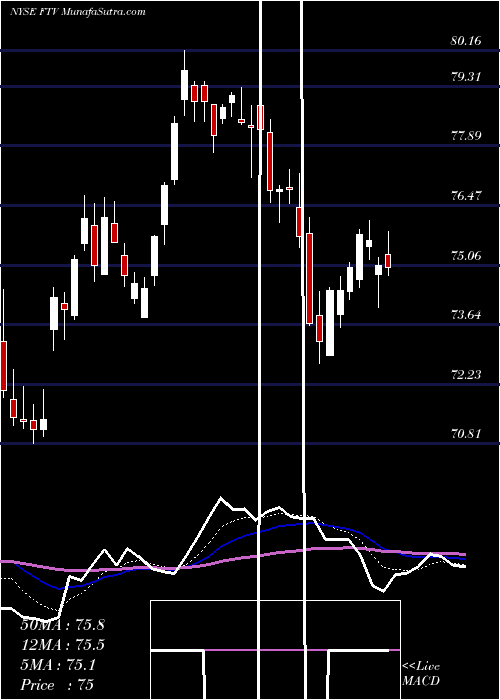Click the NYSE FTV MunafaSutra.com title text
Screen dimensions: 500x700
point(78,12)
